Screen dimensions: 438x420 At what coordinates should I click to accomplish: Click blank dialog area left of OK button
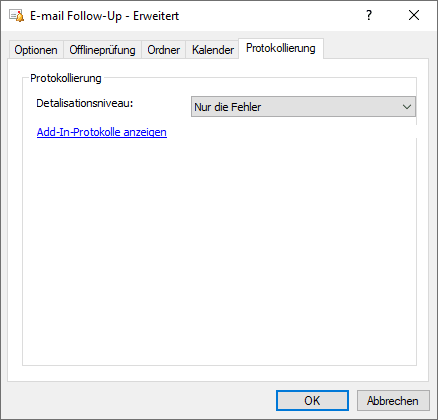pyautogui.click(x=140, y=400)
